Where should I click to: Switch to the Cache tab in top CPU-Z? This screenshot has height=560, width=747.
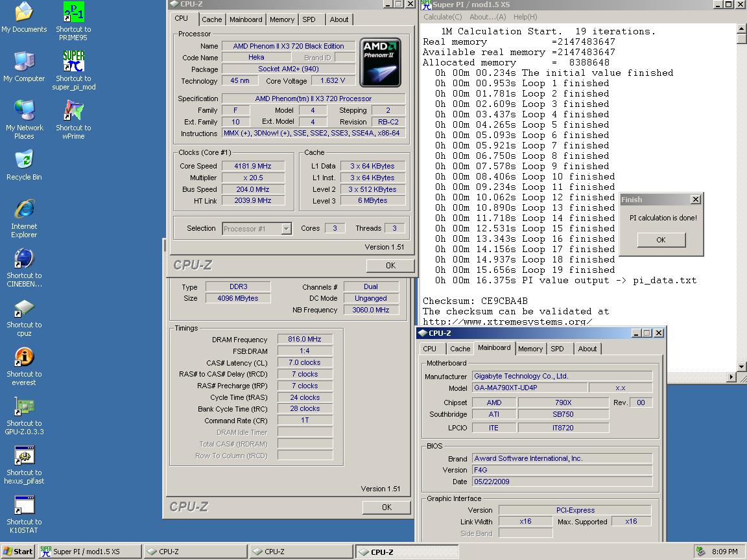(211, 19)
